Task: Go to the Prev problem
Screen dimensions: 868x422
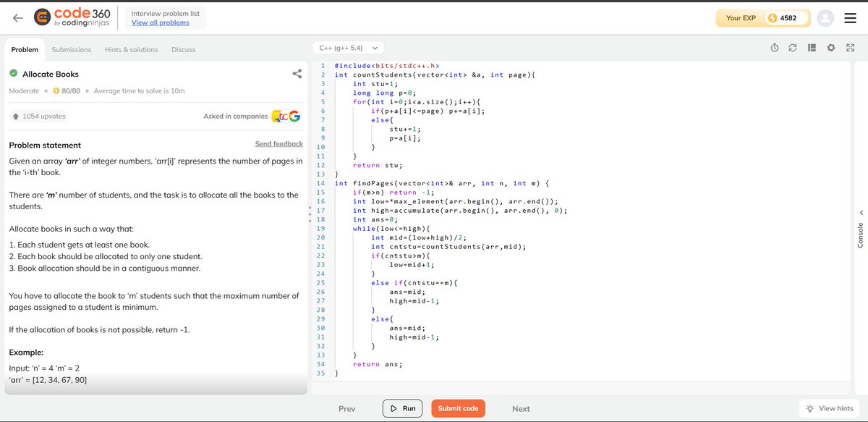Action: [x=347, y=409]
